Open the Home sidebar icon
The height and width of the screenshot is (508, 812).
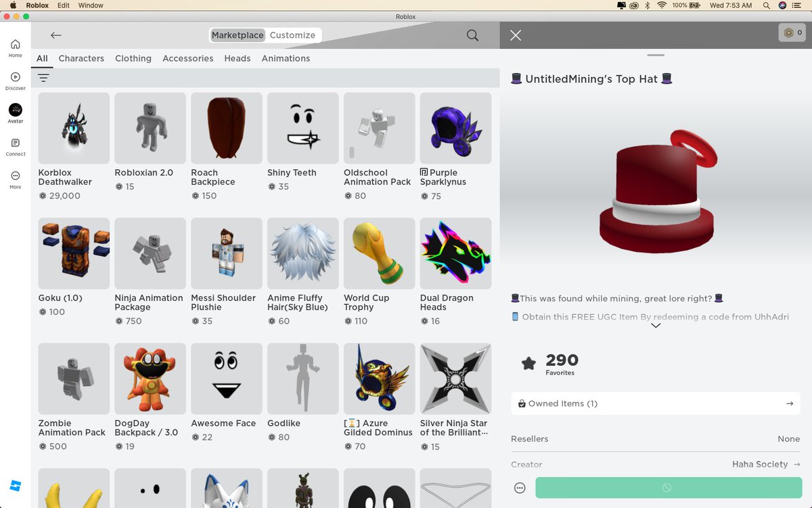tap(15, 48)
